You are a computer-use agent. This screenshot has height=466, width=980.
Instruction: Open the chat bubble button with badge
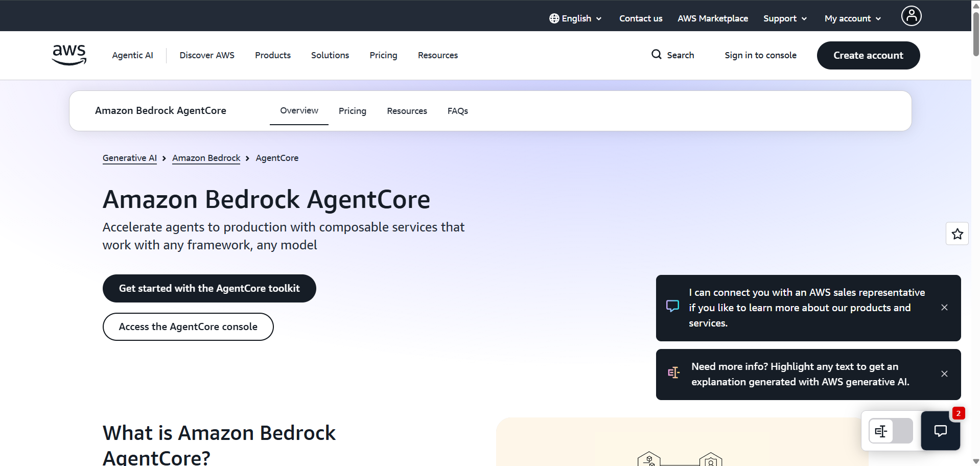(x=940, y=431)
